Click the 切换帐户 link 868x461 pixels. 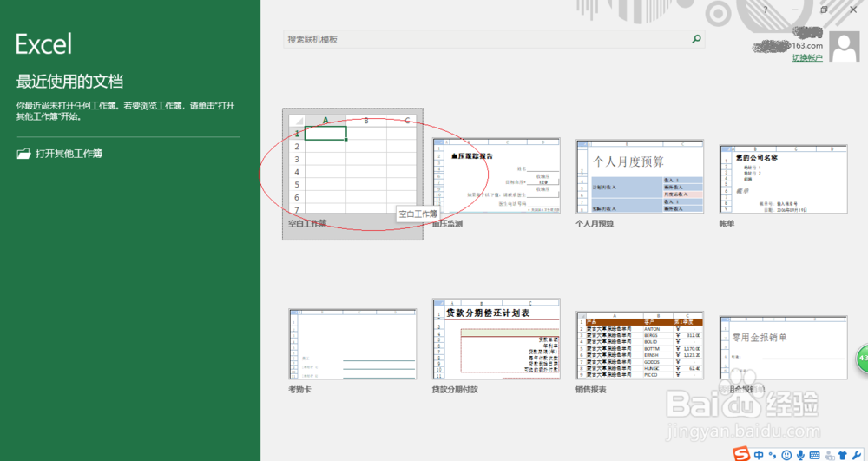[x=807, y=57]
